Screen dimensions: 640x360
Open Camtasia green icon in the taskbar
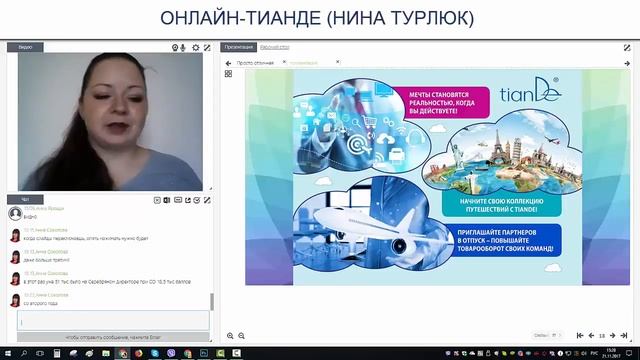coord(220,353)
